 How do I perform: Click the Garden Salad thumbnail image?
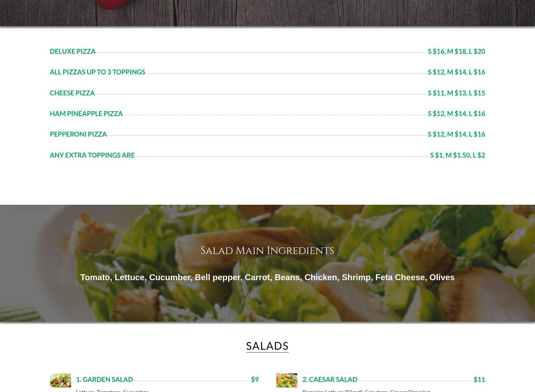(60, 380)
